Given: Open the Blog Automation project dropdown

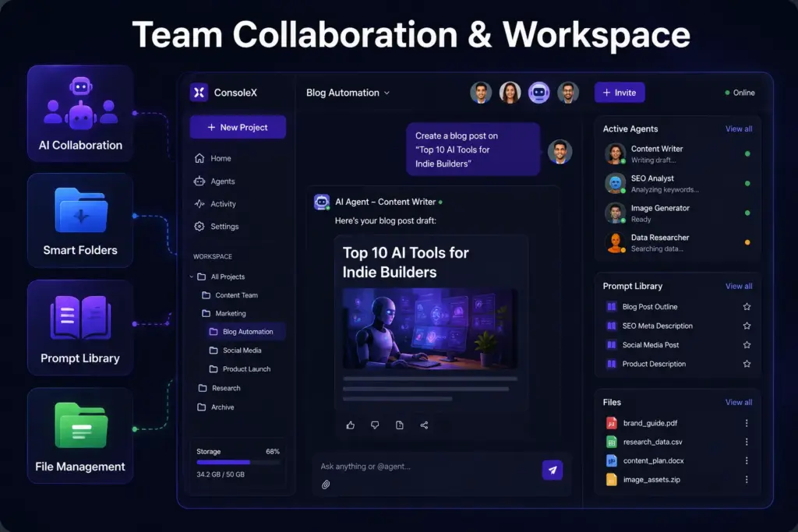Looking at the screenshot, I should [348, 93].
